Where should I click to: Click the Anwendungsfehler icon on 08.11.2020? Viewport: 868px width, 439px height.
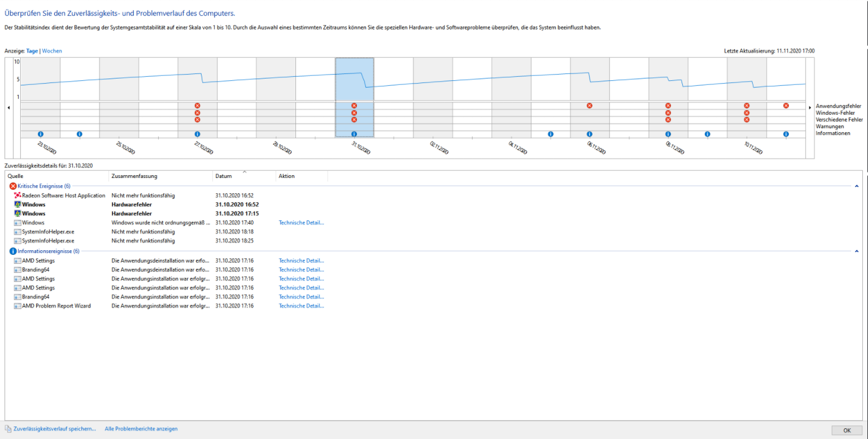tap(668, 106)
